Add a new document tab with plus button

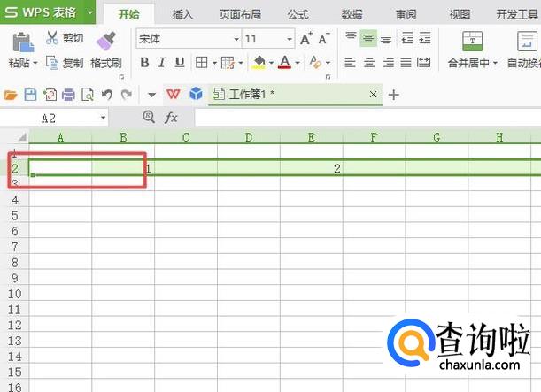tap(394, 95)
